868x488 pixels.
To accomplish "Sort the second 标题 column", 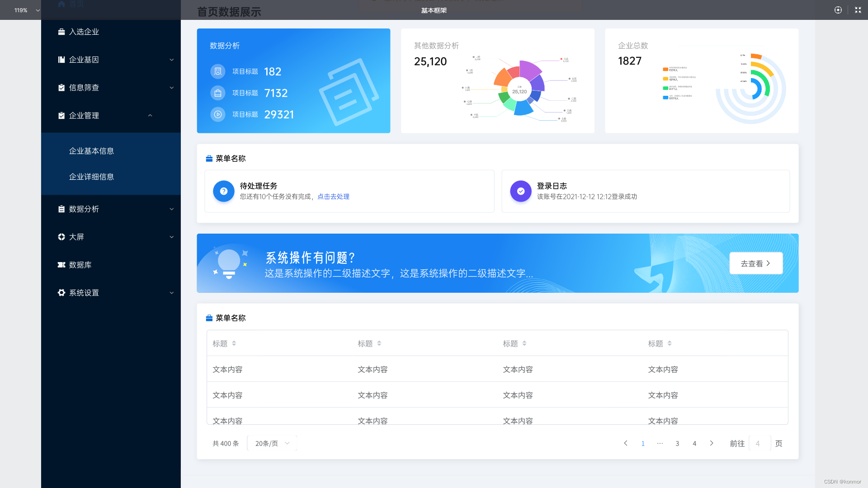I will coord(379,343).
